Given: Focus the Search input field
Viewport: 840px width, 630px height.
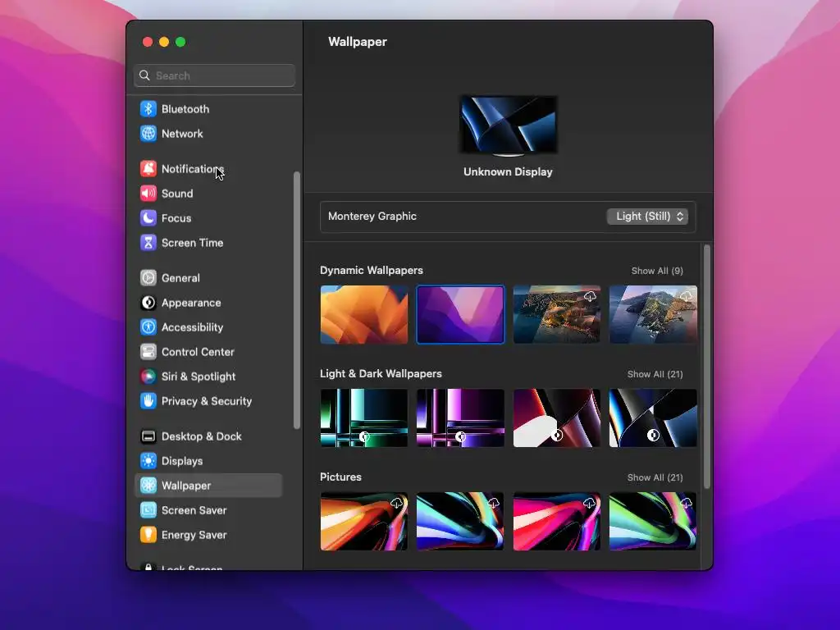Looking at the screenshot, I should (214, 75).
